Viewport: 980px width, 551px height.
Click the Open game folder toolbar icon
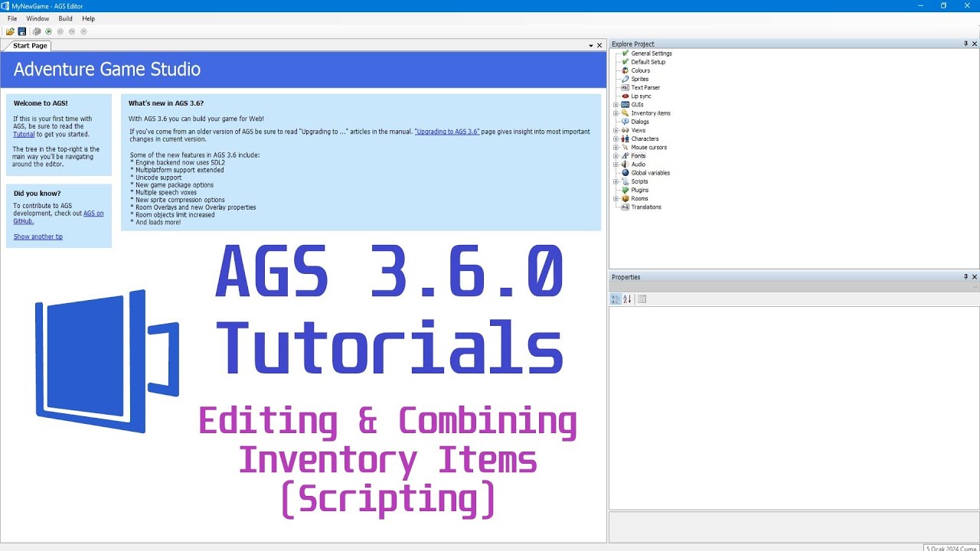(10, 31)
